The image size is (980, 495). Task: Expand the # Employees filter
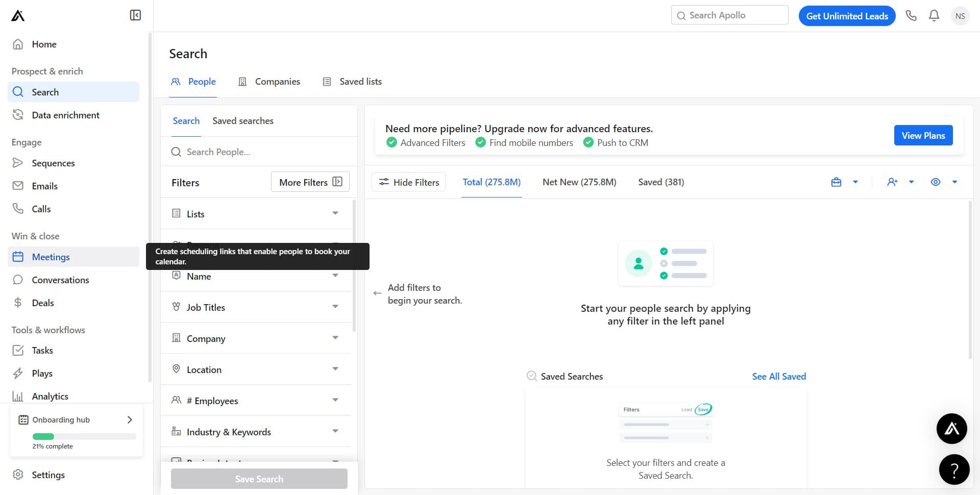256,400
